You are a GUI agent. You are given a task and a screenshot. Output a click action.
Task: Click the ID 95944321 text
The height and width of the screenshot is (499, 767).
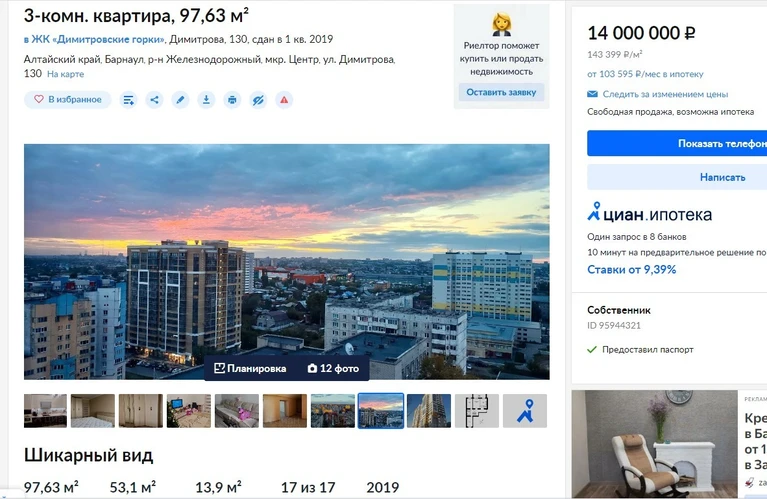[x=614, y=325]
